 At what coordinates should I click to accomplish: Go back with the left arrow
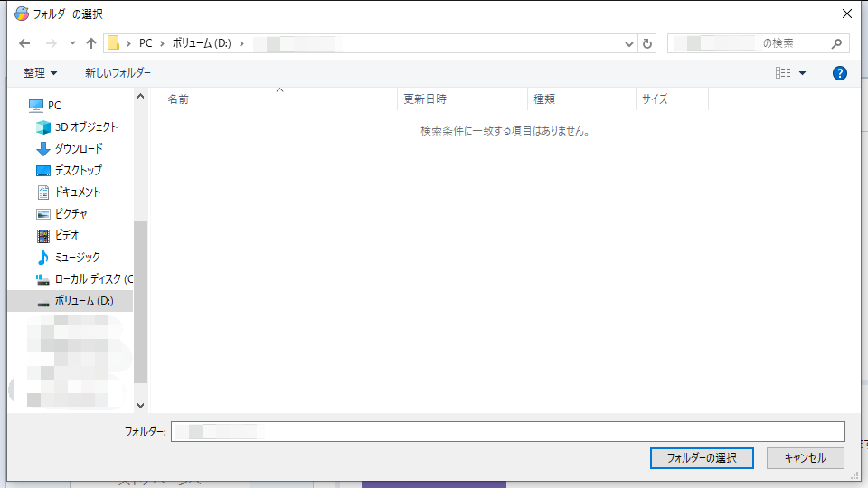(24, 43)
